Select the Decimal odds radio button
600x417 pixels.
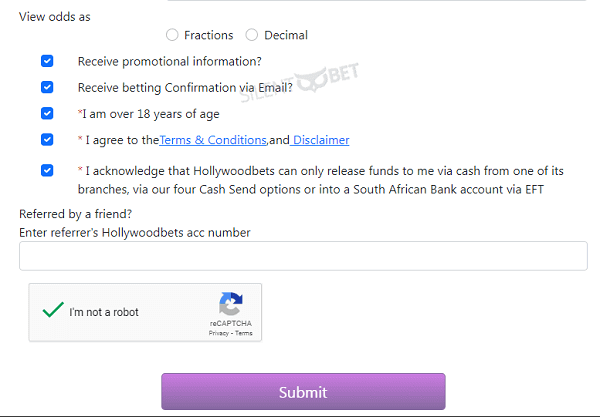251,35
